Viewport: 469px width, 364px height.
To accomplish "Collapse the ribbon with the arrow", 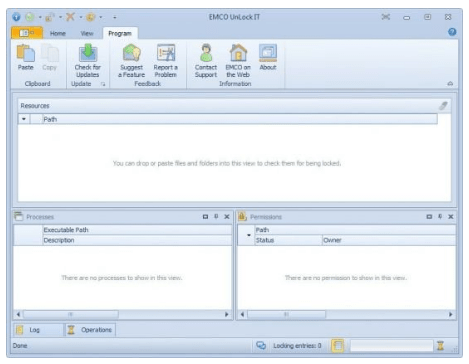I will (x=450, y=84).
